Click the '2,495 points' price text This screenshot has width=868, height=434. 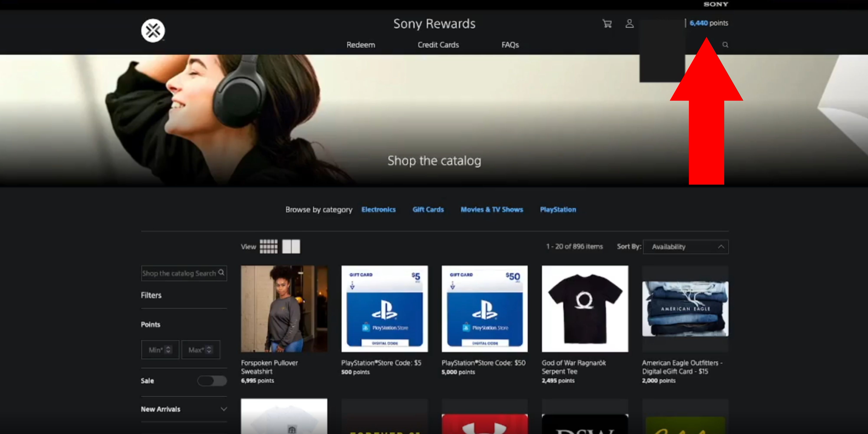(x=558, y=380)
